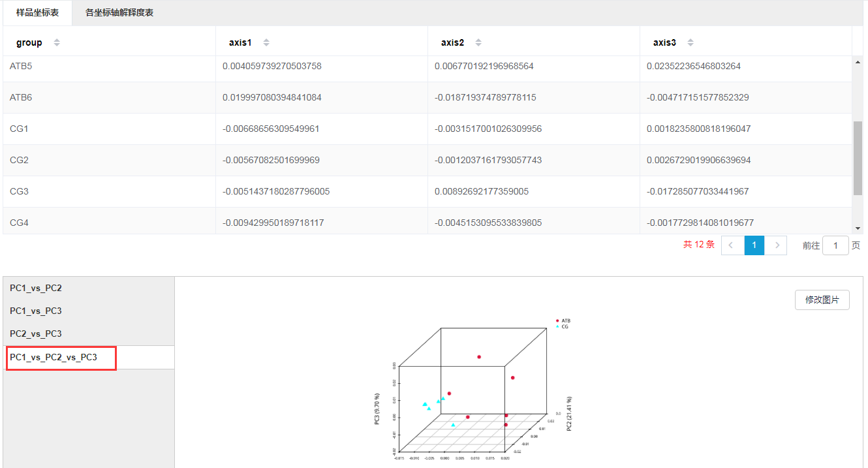
Task: Open the 各坐标轴解释度表 tab
Action: [119, 12]
